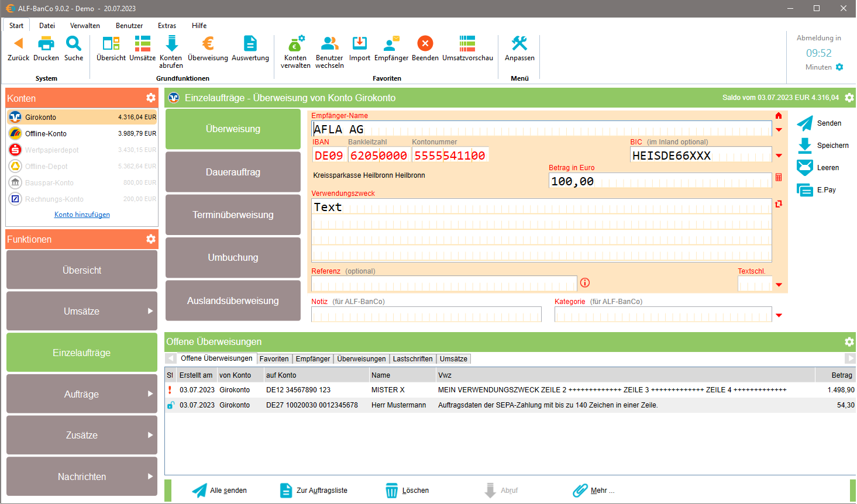857x504 pixels.
Task: Click the Mehr paperclip button
Action: pyautogui.click(x=594, y=491)
